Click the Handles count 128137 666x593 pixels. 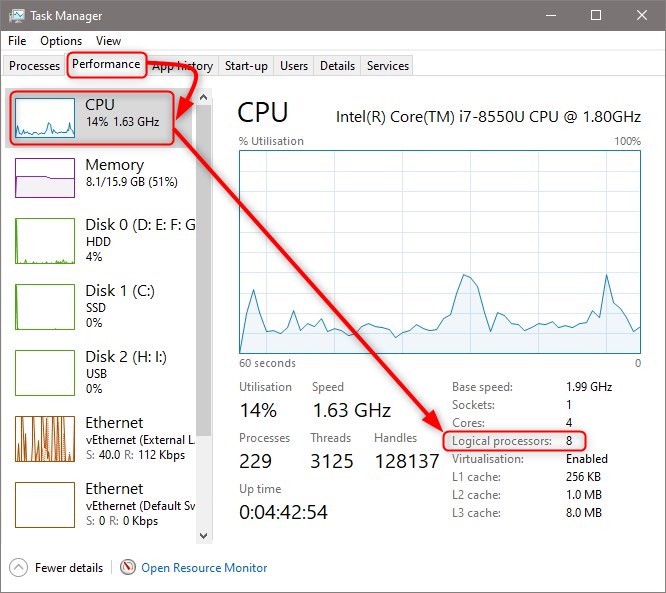(407, 461)
